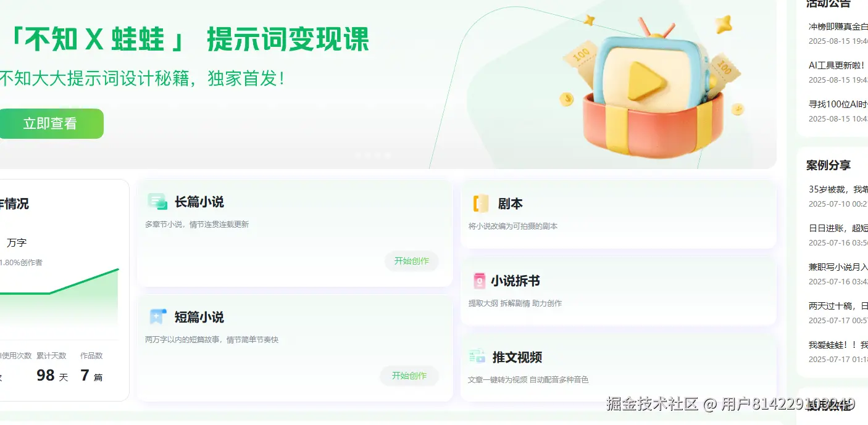
Task: Click the 立即查看 green banner button
Action: coord(50,123)
